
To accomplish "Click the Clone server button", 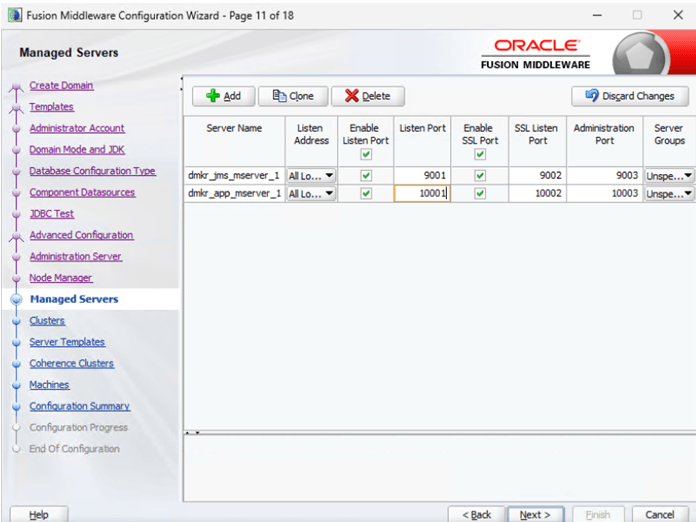I will [293, 96].
